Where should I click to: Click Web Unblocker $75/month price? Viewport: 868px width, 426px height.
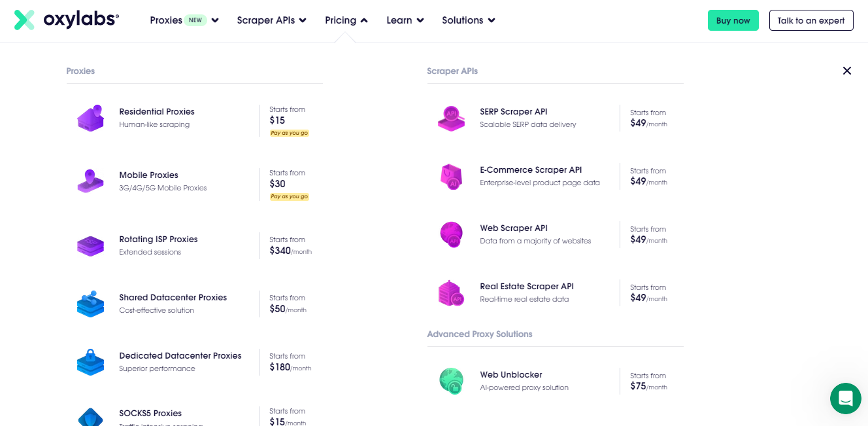point(648,386)
